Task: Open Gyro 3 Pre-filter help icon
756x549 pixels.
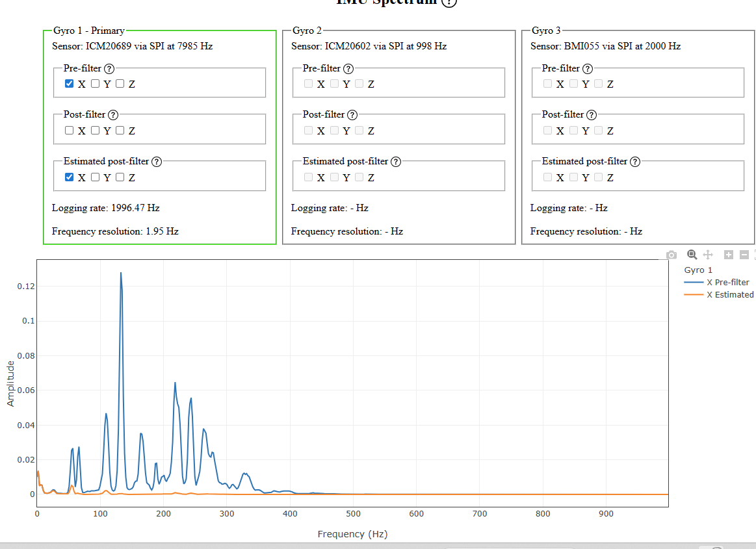Action: 588,69
